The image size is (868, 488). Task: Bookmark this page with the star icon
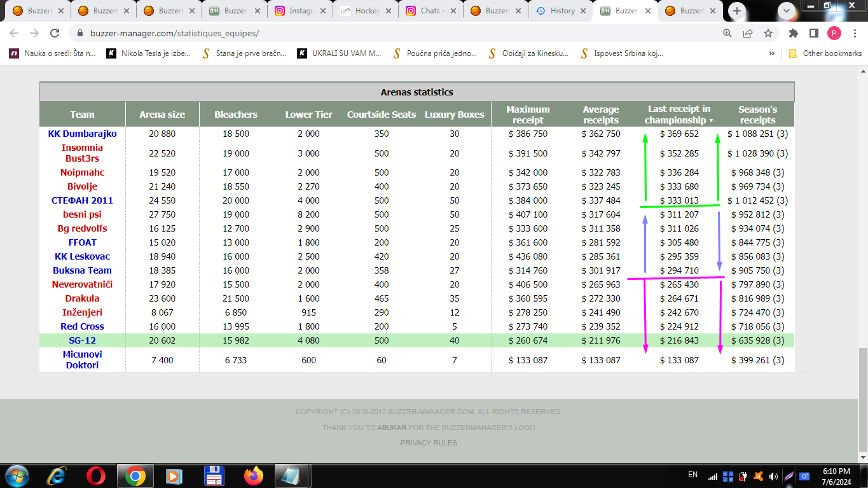(768, 33)
